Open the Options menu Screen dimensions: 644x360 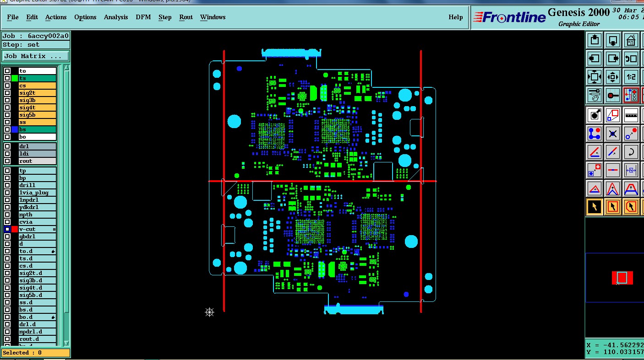point(85,17)
